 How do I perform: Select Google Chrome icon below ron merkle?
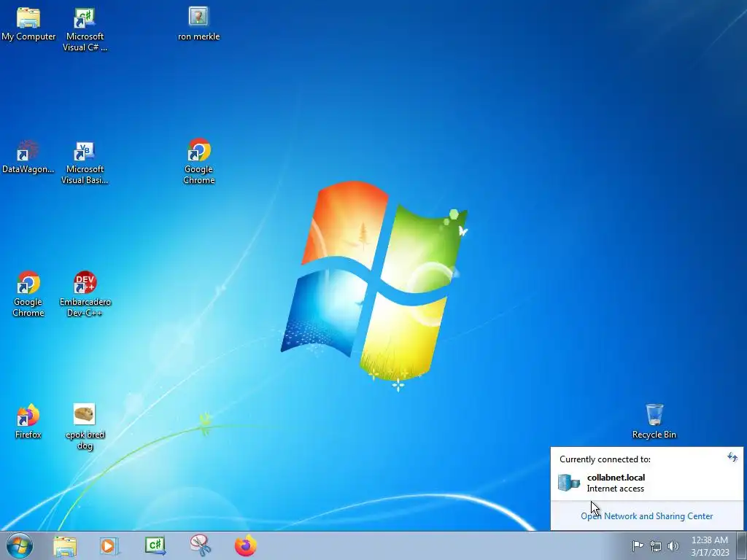(x=198, y=161)
